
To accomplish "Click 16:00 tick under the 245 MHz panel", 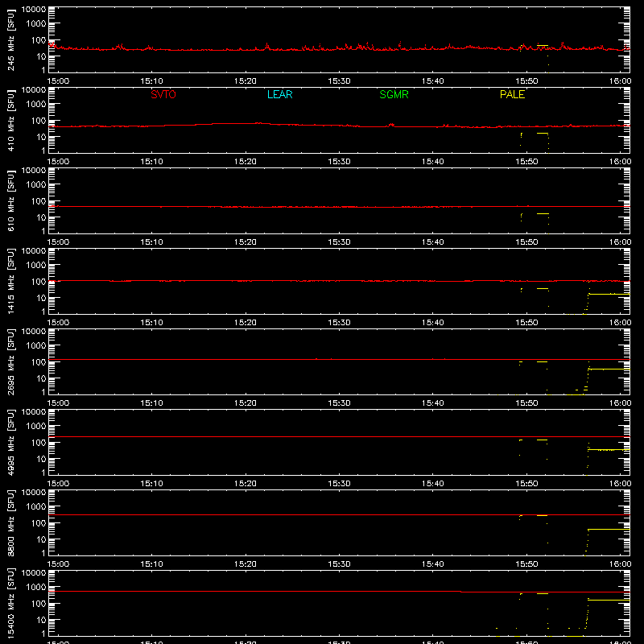I will (x=620, y=81).
